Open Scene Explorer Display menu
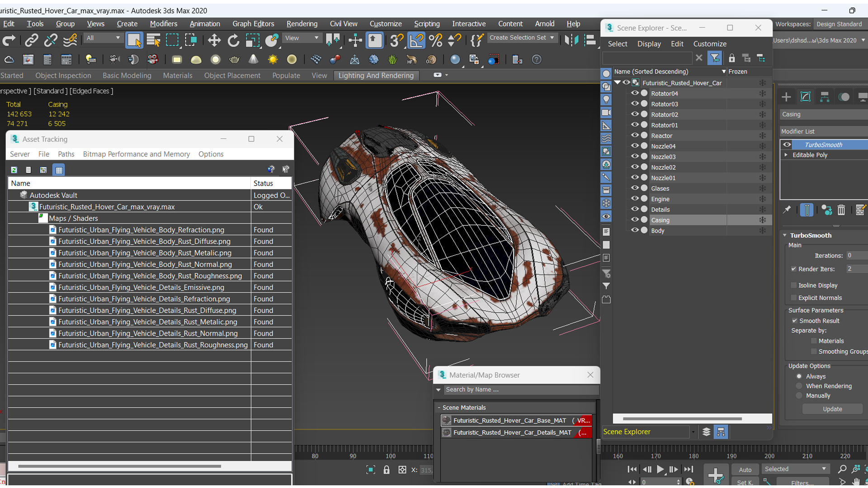This screenshot has height=488, width=868. (649, 44)
